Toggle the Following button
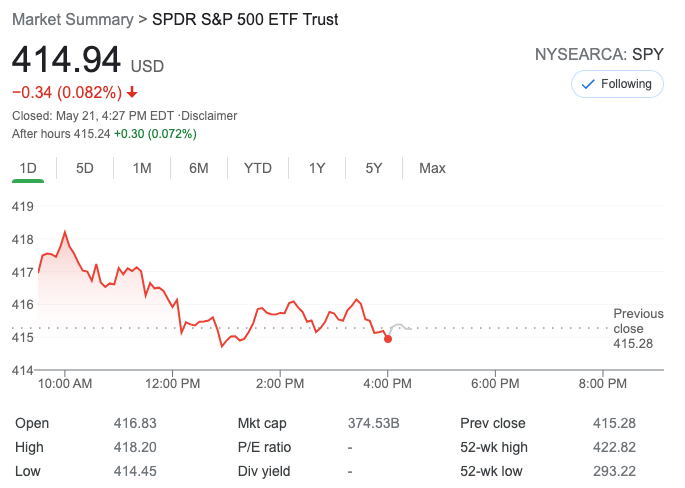Image resolution: width=685 pixels, height=488 pixels. click(x=617, y=85)
